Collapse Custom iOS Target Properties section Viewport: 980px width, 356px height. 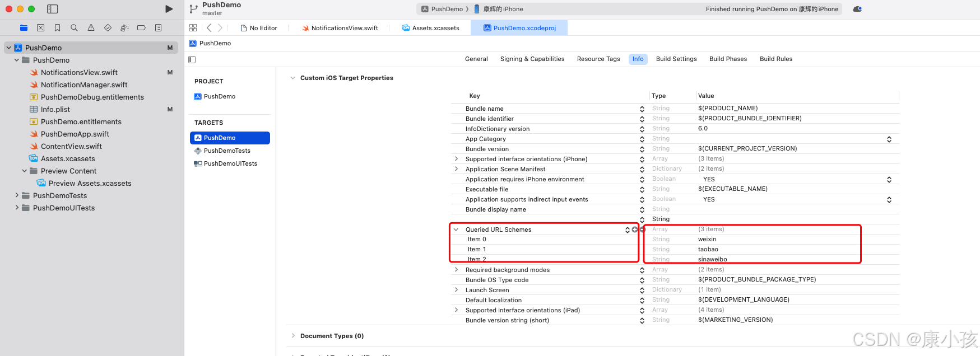point(292,78)
